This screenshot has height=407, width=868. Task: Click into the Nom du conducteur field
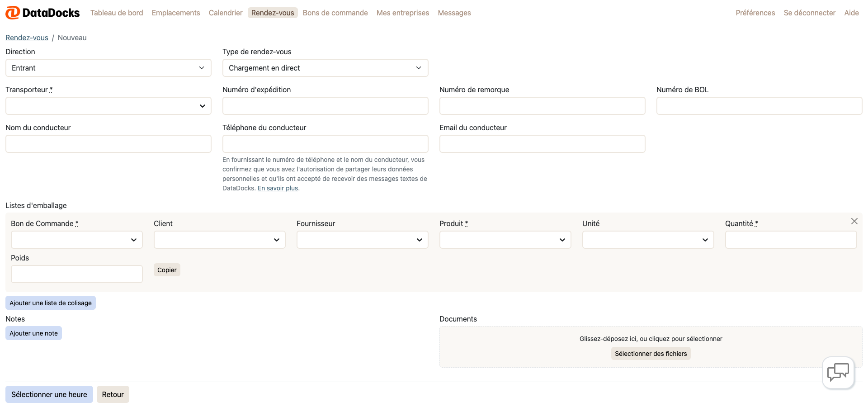pos(108,144)
